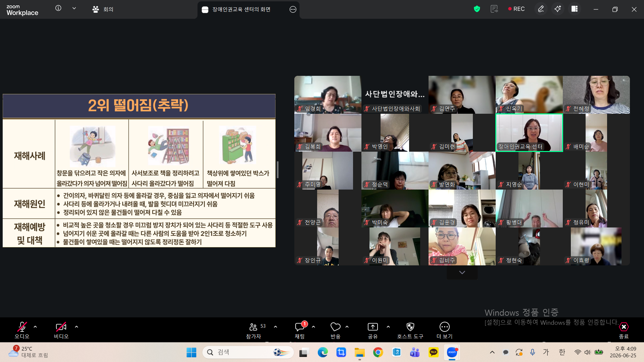
Task: Select 김연주 video thumbnail
Action: (x=462, y=95)
